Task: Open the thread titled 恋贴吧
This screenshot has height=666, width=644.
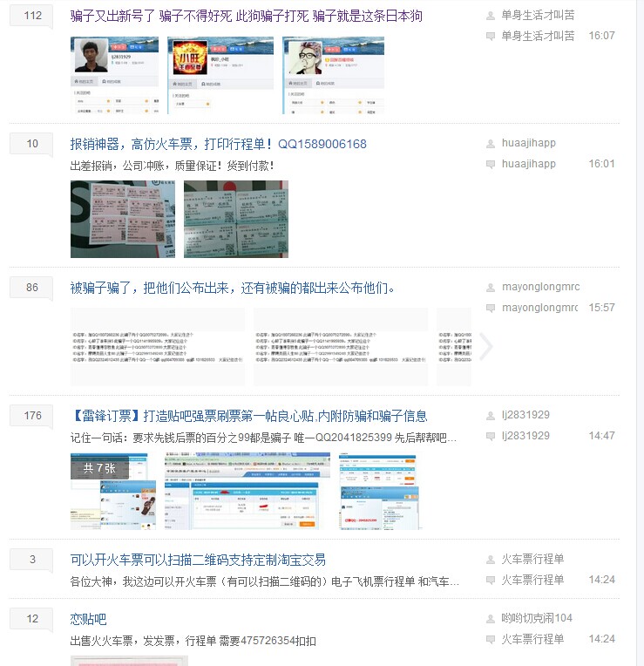Action: coord(88,619)
